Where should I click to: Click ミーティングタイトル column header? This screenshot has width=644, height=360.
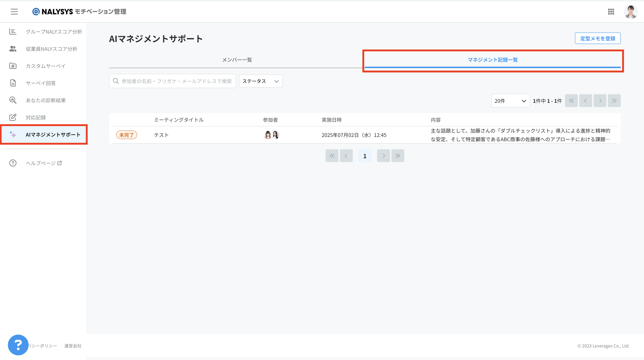point(179,120)
